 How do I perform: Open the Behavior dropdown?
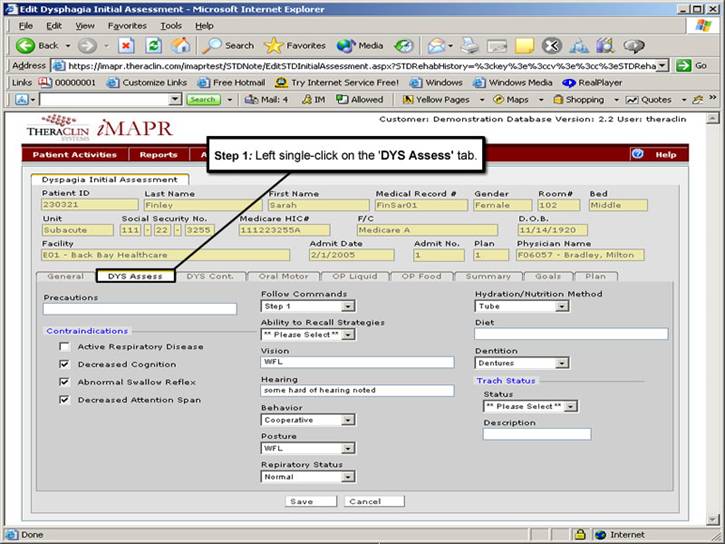point(308,420)
